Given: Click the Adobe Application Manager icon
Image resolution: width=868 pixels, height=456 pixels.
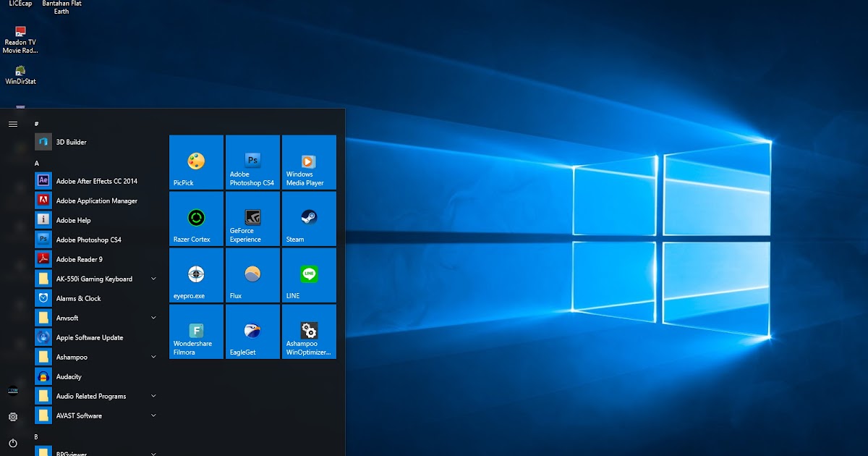Looking at the screenshot, I should point(43,200).
